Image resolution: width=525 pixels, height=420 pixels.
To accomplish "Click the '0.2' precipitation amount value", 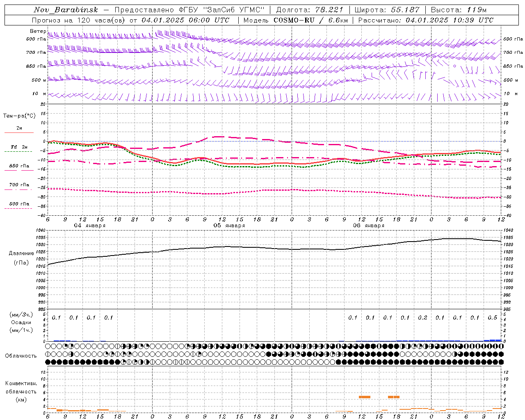I will tap(422, 318).
